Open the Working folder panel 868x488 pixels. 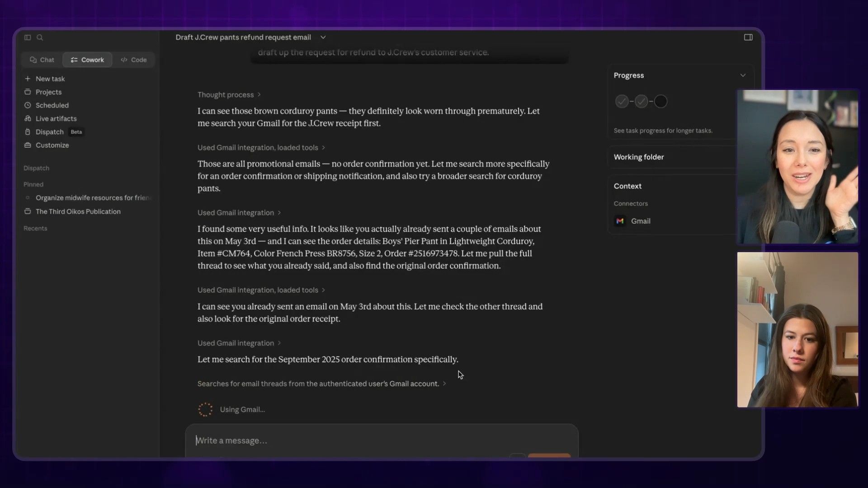point(673,157)
